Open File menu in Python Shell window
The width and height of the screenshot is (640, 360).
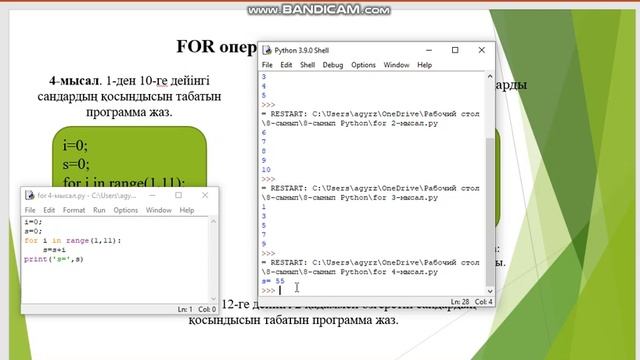[267, 65]
